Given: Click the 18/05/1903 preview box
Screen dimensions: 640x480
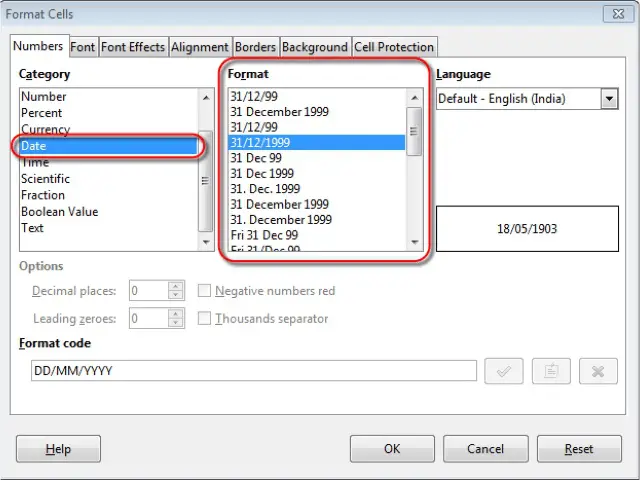Looking at the screenshot, I should 527,229.
